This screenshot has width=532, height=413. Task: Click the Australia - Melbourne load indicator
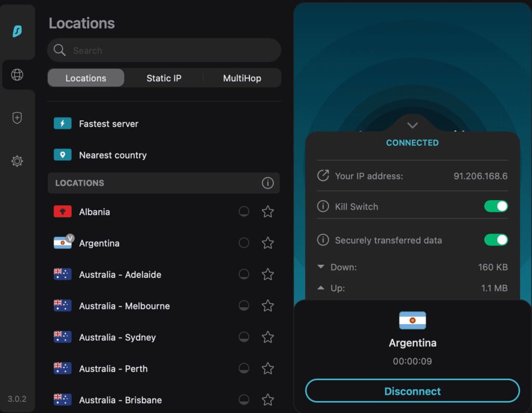(244, 306)
